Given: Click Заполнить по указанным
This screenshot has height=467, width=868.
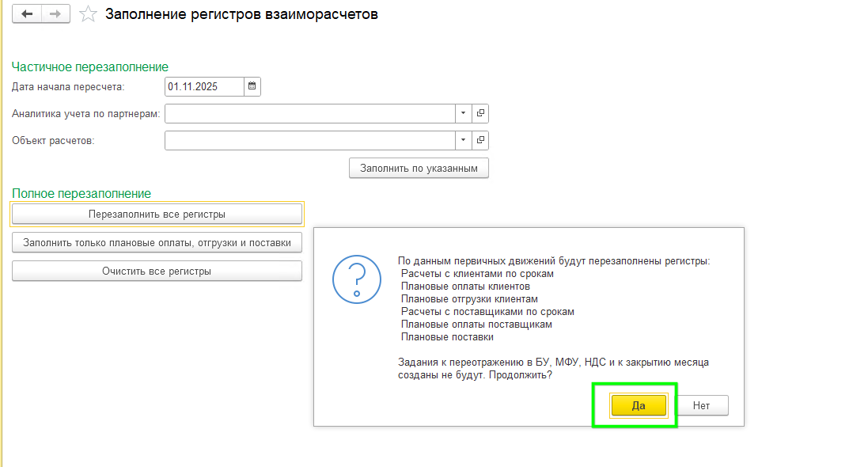Looking at the screenshot, I should point(419,168).
